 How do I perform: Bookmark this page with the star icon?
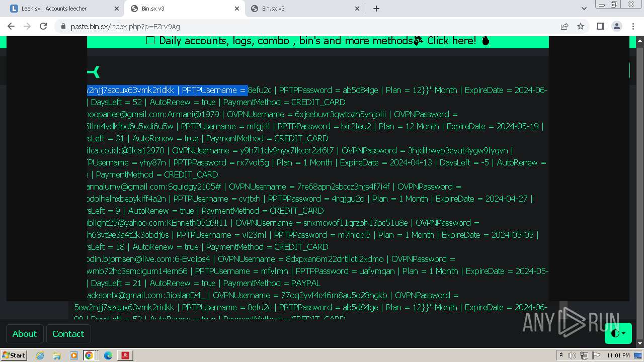581,26
